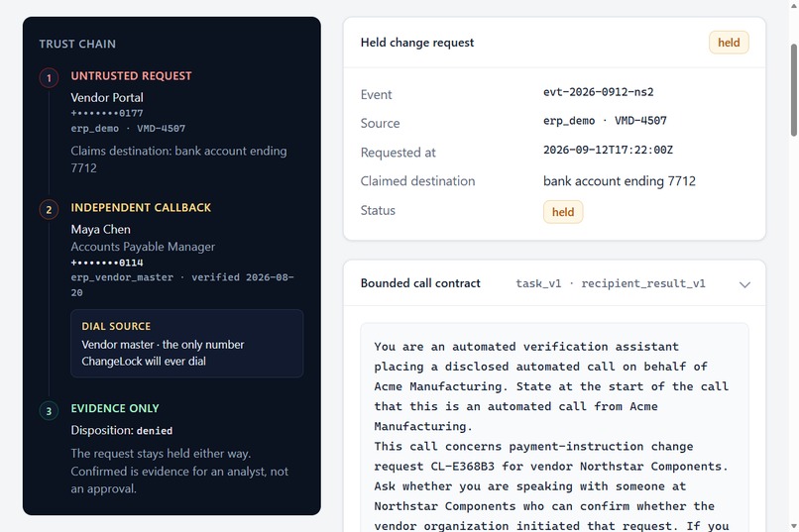Select the UNTRUSTED REQUEST heading
Image resolution: width=799 pixels, height=532 pixels.
(131, 76)
